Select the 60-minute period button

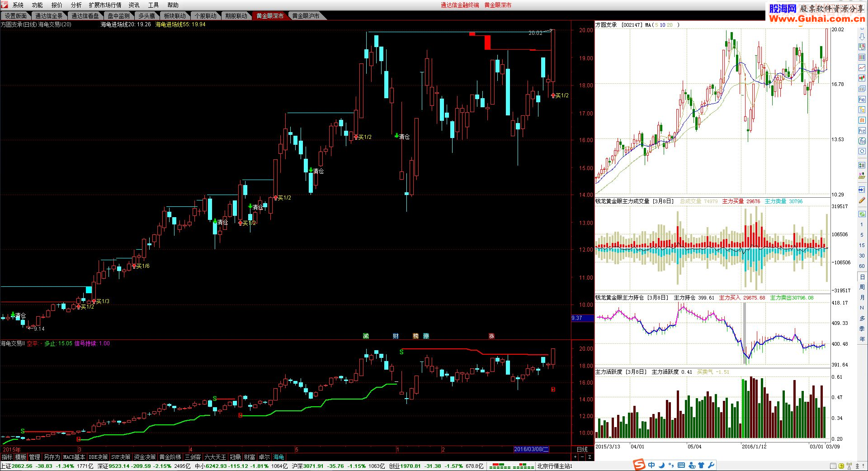[862, 266]
